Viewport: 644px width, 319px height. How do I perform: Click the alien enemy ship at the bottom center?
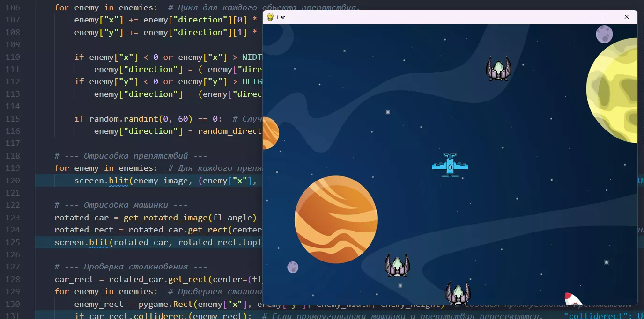pyautogui.click(x=458, y=292)
